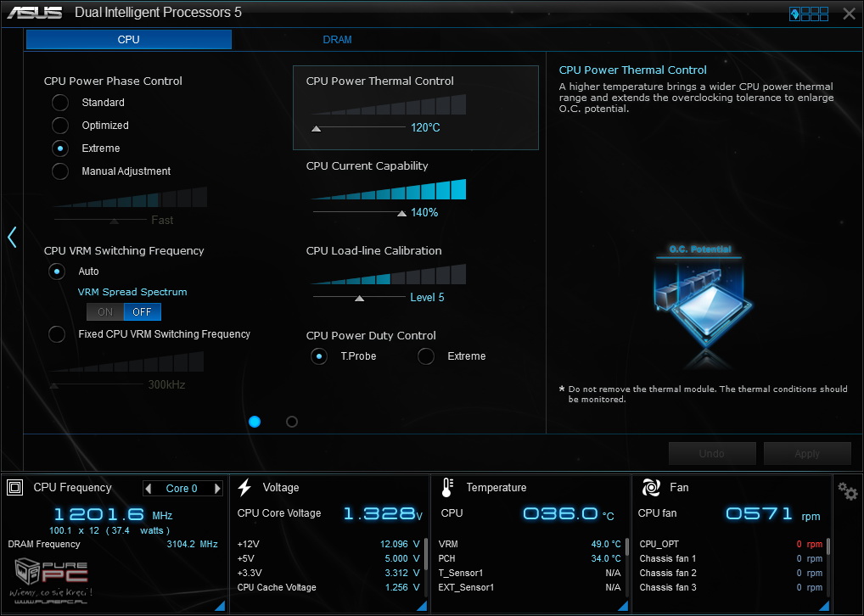This screenshot has height=616, width=864.
Task: Click the VRM Spread Spectrum label
Action: [x=132, y=292]
